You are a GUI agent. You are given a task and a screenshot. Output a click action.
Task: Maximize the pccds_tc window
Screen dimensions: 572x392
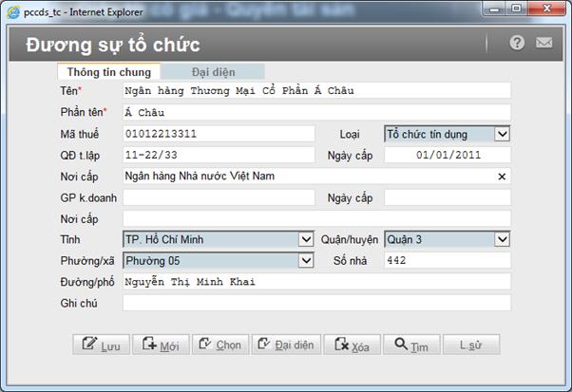click(x=516, y=9)
